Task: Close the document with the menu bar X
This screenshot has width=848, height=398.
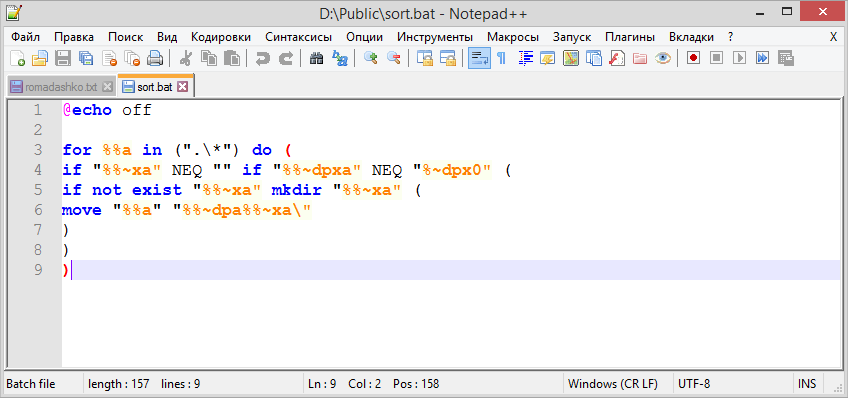Action: (833, 37)
